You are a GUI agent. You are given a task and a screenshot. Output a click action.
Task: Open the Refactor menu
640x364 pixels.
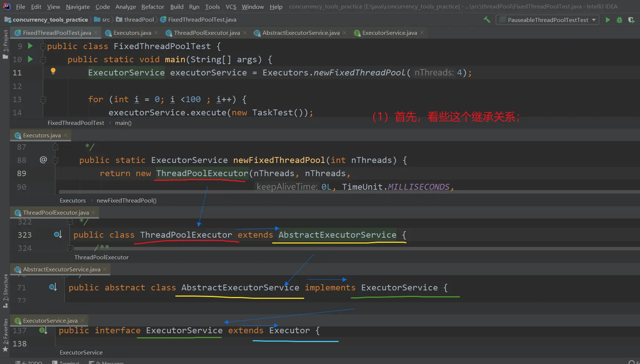152,7
